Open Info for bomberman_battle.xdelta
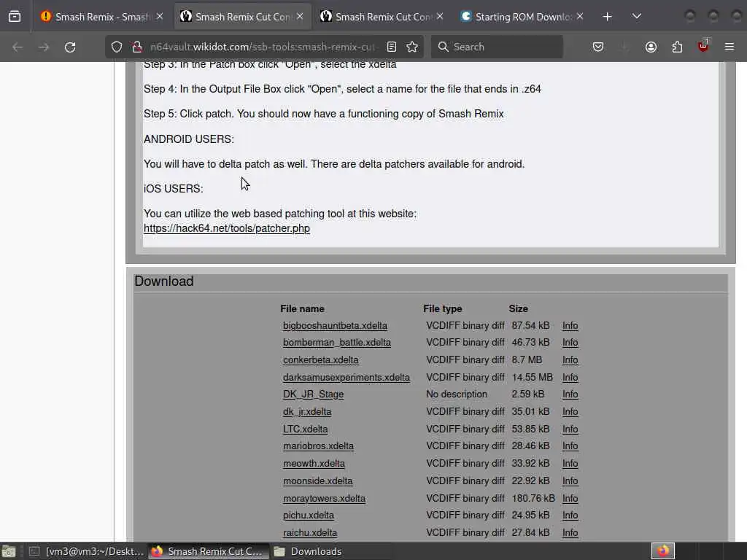 tap(570, 343)
